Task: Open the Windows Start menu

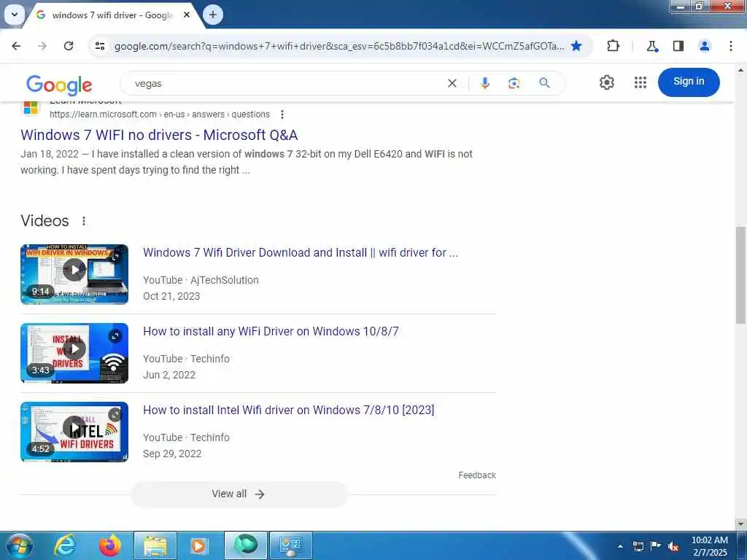Action: (x=20, y=545)
